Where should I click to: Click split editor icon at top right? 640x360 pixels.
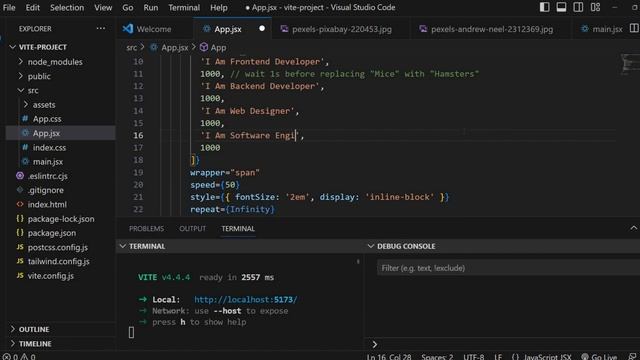[x=634, y=29]
